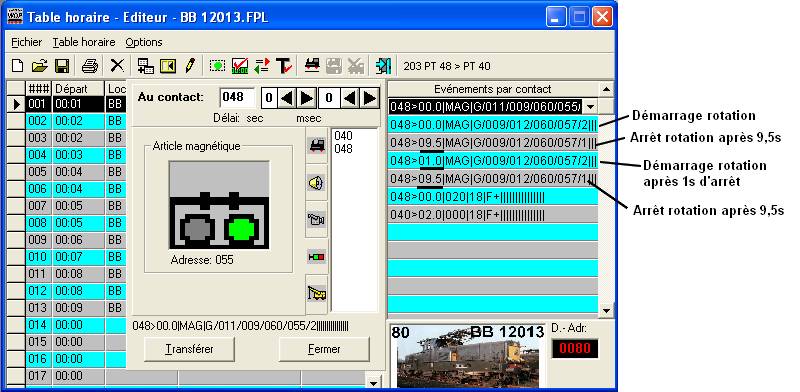Click the Evénements par contact header
The image size is (800, 392).
click(493, 89)
